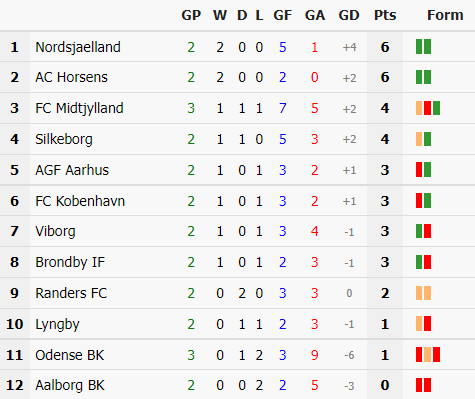Image resolution: width=475 pixels, height=399 pixels.
Task: Click the red loss bar in FC Midtjylland's form
Action: tap(428, 108)
